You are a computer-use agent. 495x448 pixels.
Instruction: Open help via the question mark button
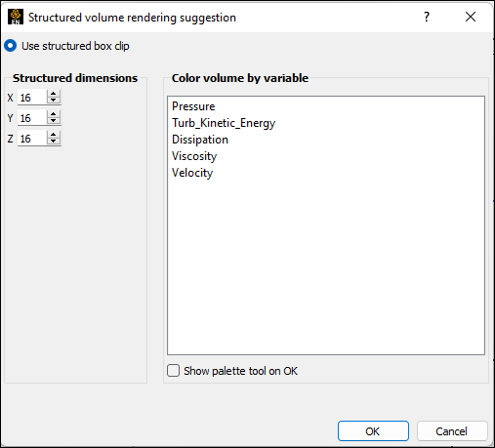[427, 17]
